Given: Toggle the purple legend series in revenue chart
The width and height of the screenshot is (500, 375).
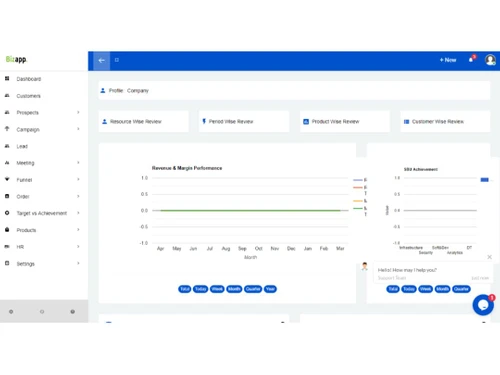Looking at the screenshot, I should tap(360, 180).
